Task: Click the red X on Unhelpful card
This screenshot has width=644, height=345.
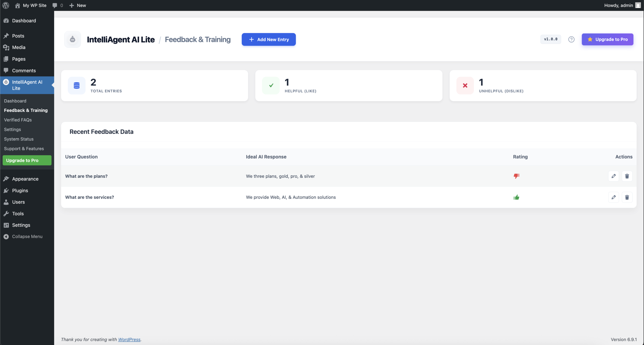Action: pos(465,85)
